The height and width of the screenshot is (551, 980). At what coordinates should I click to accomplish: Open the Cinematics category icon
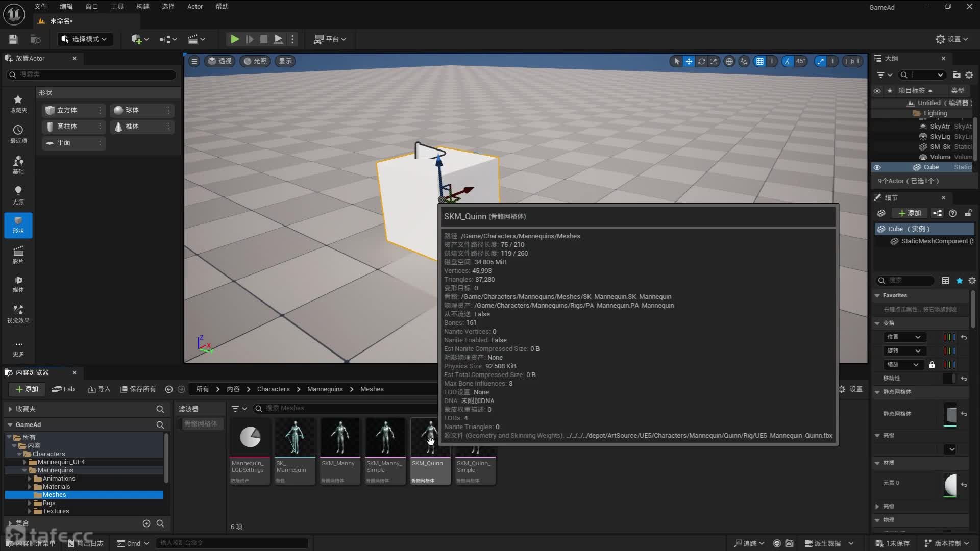pyautogui.click(x=18, y=254)
